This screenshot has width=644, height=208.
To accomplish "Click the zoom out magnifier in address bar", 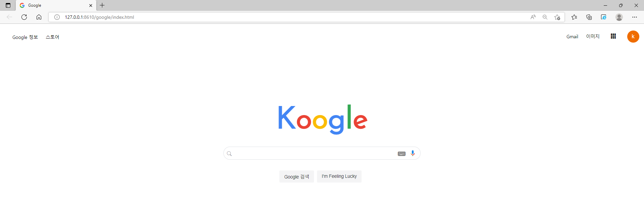I will pyautogui.click(x=545, y=17).
